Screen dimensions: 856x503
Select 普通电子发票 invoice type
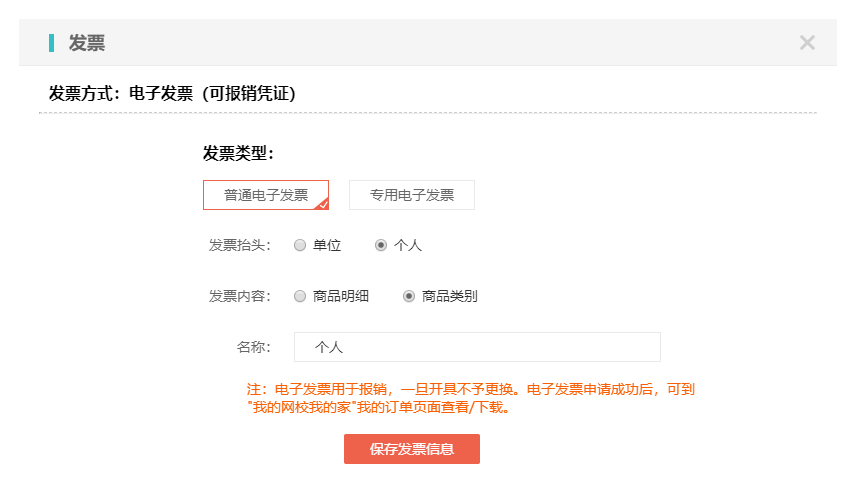[x=265, y=195]
